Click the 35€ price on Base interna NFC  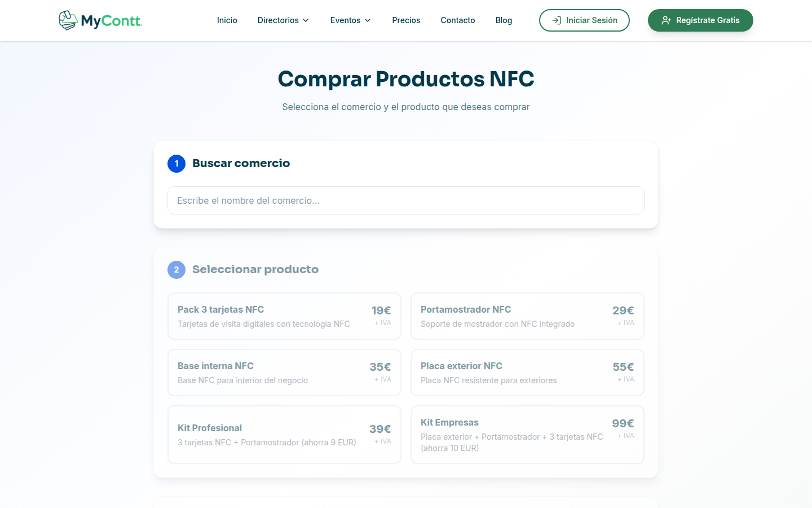(380, 367)
